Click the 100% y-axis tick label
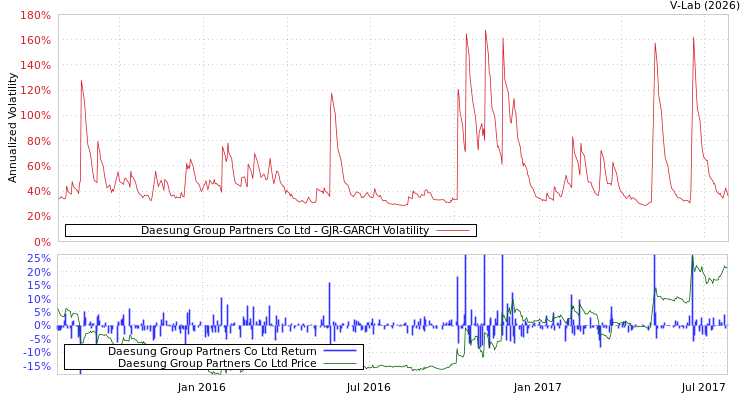The height and width of the screenshot is (400, 750). click(x=35, y=116)
